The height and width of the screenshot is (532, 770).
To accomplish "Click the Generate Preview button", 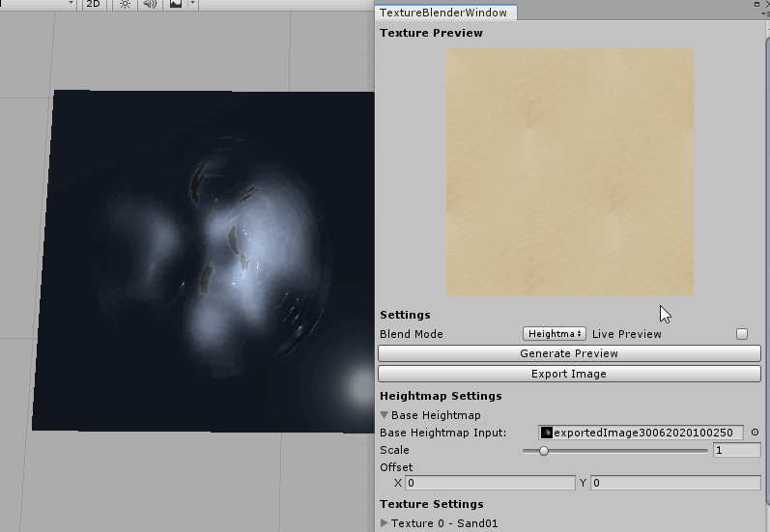I will (569, 353).
